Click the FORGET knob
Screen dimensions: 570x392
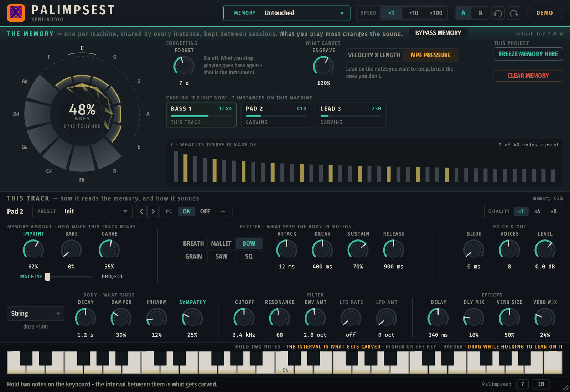tap(184, 66)
